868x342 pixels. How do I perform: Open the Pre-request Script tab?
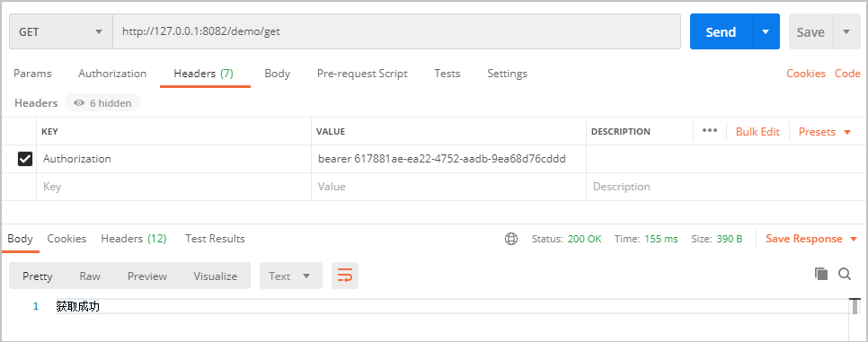pos(362,74)
